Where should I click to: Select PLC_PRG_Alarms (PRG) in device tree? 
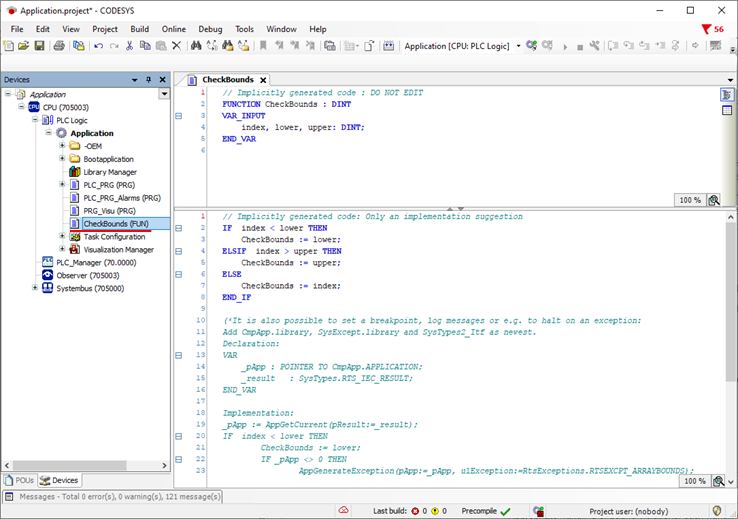click(x=121, y=198)
